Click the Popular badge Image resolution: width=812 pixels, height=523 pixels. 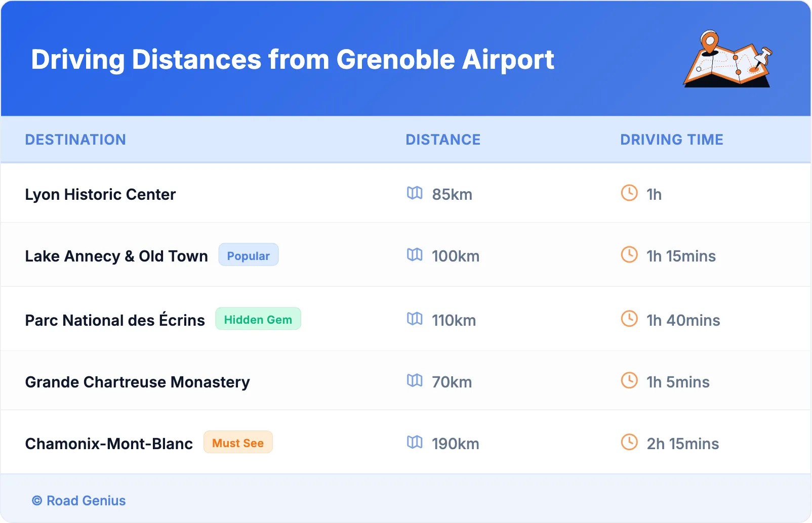[x=249, y=255]
